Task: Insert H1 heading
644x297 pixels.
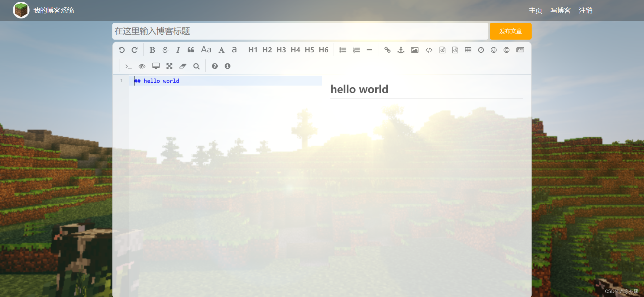Action: coord(253,50)
